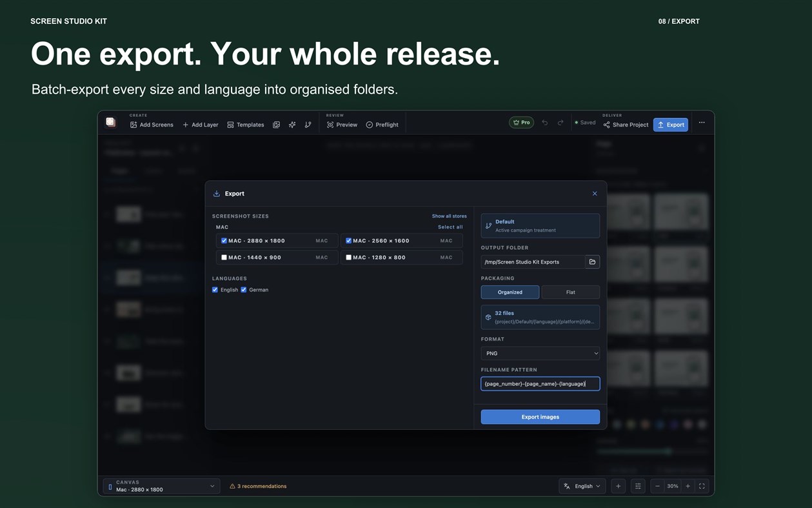Expand the Canvas size selector
The width and height of the screenshot is (812, 508).
(161, 486)
